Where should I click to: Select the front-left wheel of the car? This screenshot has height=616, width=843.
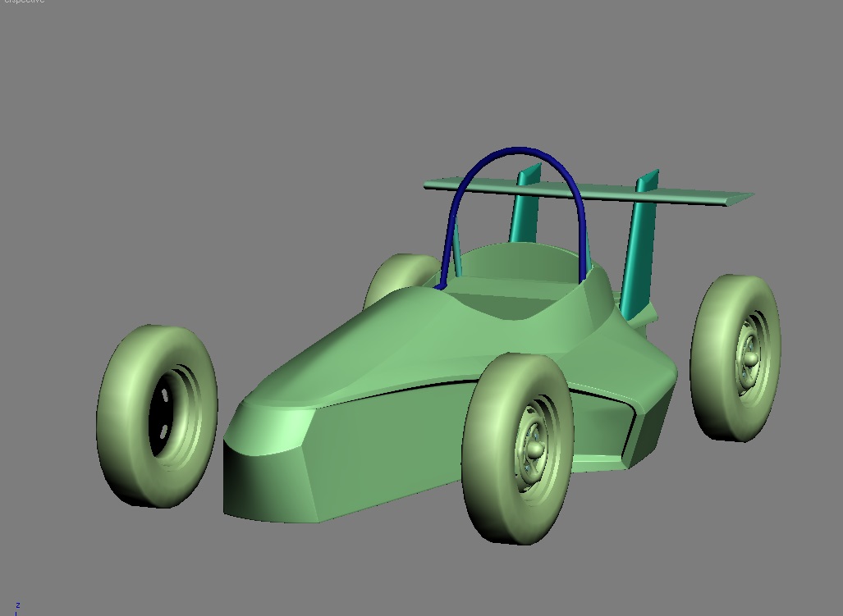[x=157, y=416]
